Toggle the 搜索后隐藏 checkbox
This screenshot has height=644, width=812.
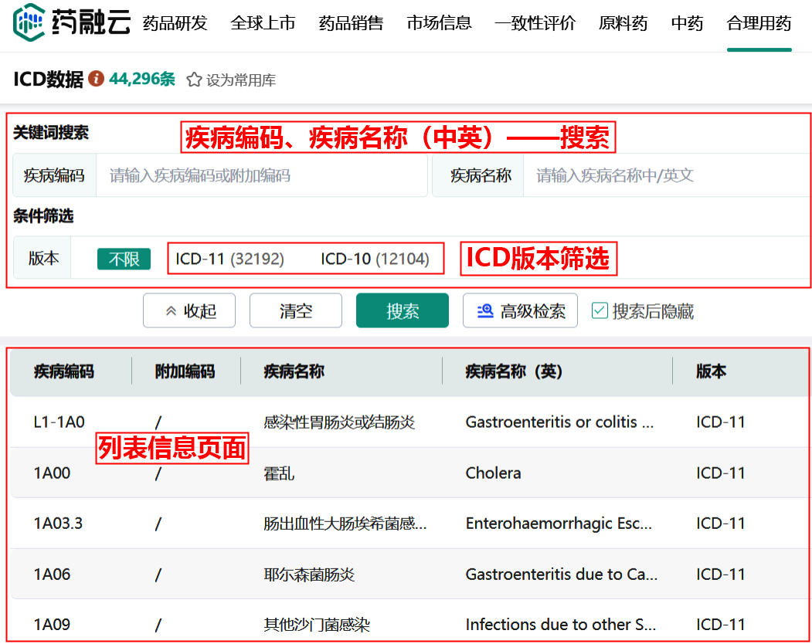click(x=600, y=310)
